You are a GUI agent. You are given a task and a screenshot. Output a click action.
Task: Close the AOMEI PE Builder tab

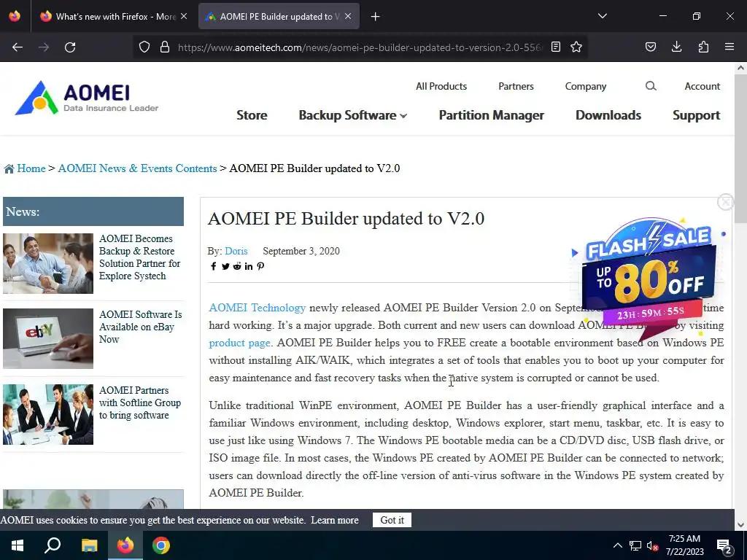pyautogui.click(x=348, y=16)
